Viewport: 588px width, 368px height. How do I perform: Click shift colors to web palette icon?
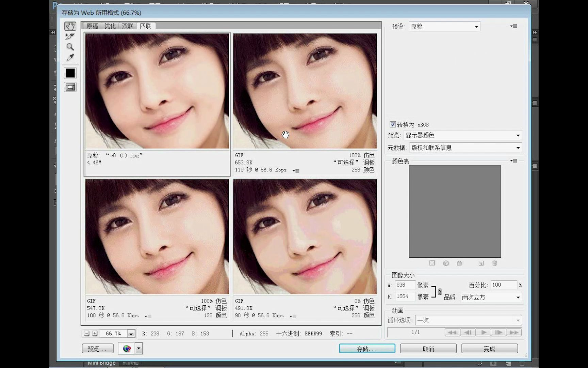click(446, 263)
